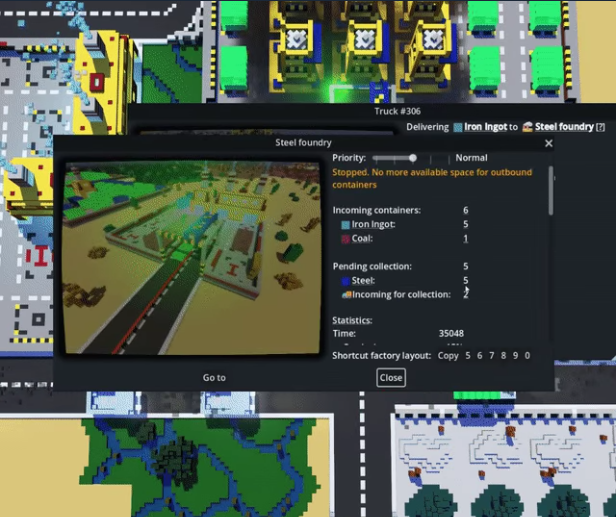Click the dialog's vertical scrollbar

click(x=551, y=190)
